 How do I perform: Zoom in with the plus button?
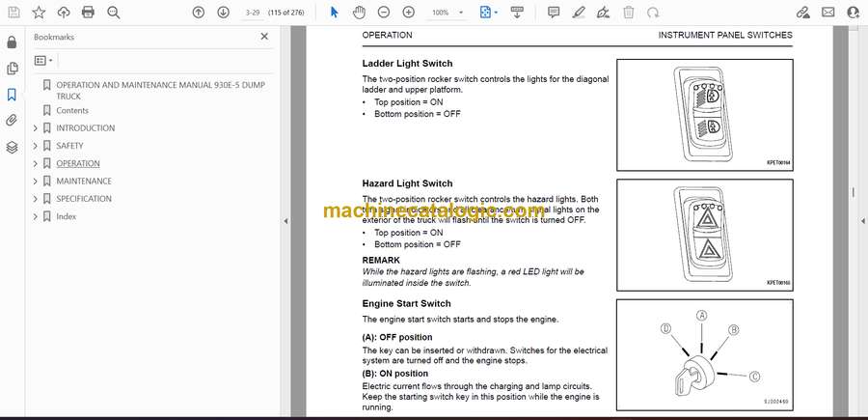click(x=409, y=13)
